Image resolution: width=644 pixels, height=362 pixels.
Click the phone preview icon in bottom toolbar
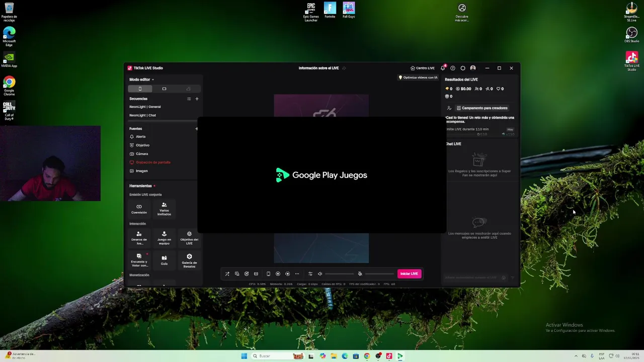(268, 274)
